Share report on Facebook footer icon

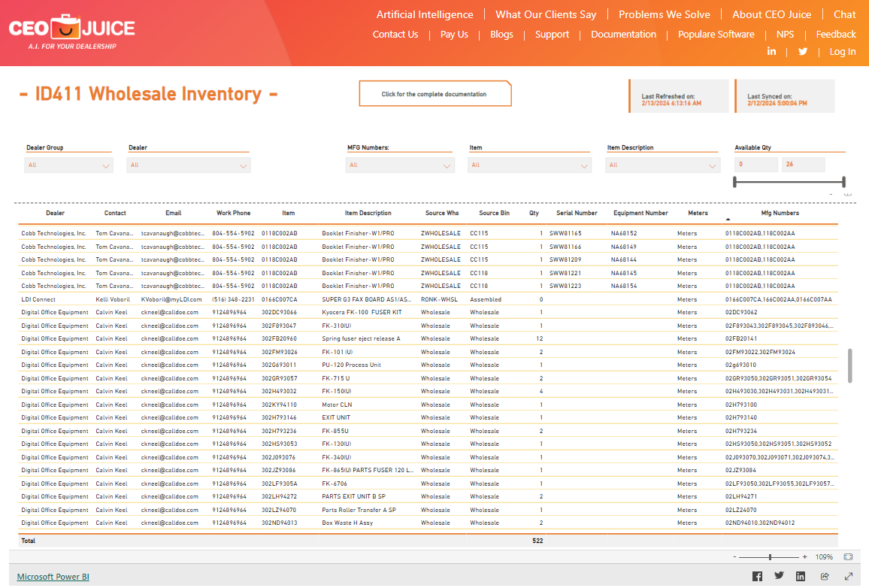[757, 577]
